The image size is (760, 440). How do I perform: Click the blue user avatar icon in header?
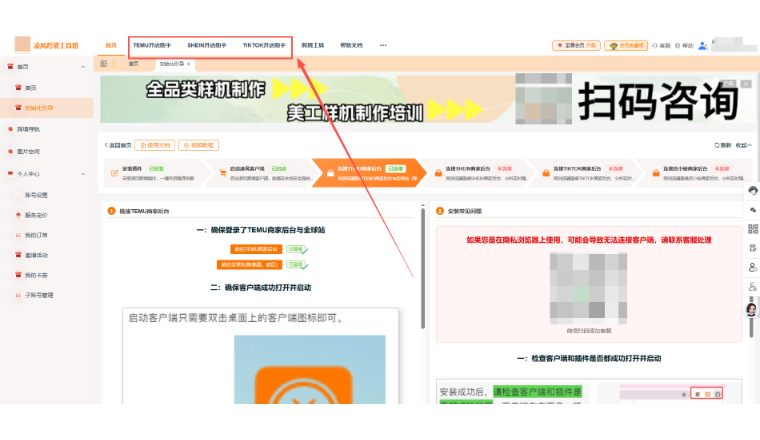[x=703, y=46]
